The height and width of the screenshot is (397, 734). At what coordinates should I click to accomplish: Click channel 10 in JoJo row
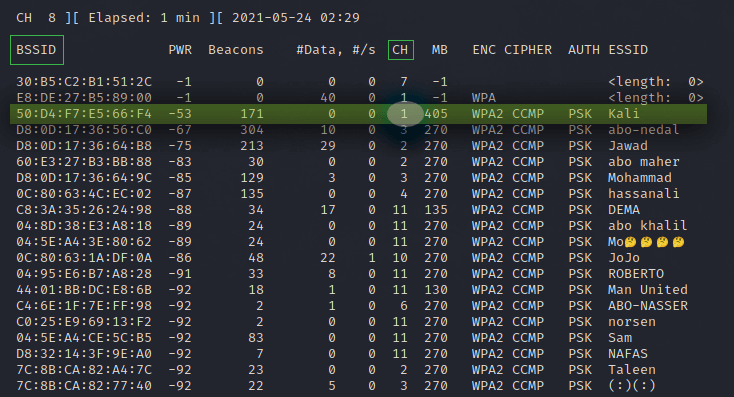400,257
